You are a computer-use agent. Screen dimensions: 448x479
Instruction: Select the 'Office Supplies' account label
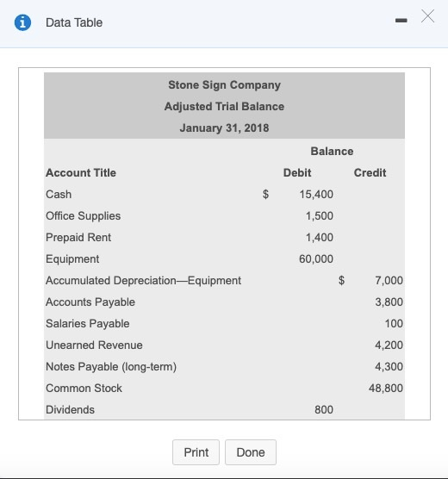coord(83,216)
